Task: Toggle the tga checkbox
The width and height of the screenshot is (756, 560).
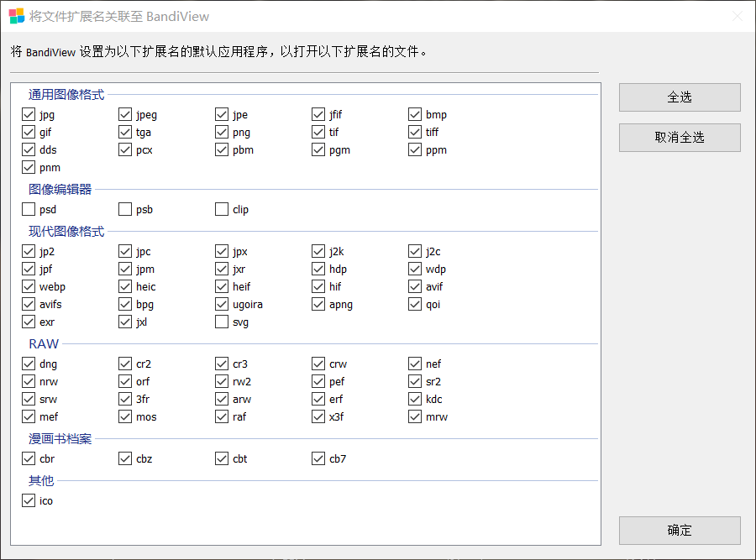Action: (x=125, y=132)
